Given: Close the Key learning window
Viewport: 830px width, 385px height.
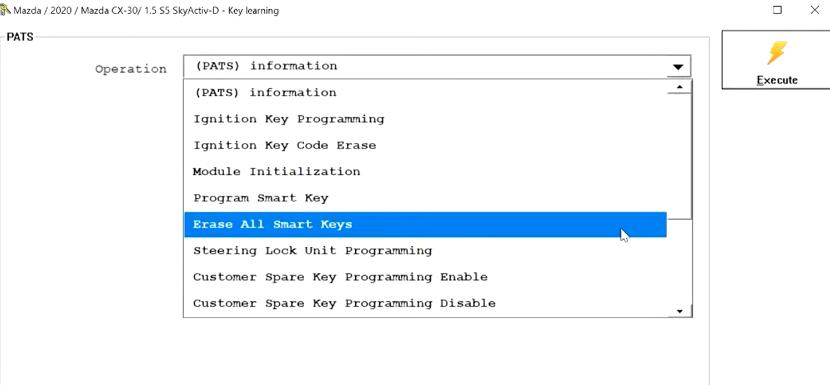Looking at the screenshot, I should click(815, 10).
